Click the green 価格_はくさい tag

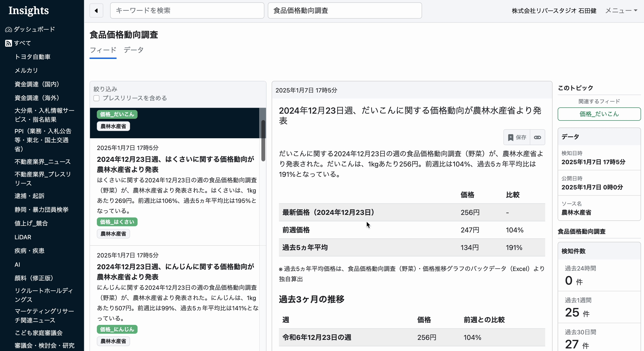coord(117,222)
